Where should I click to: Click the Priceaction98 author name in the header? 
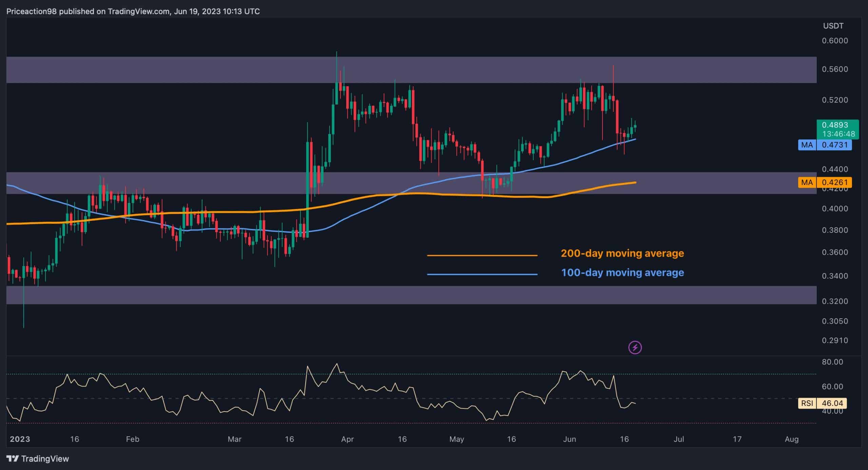click(32, 11)
